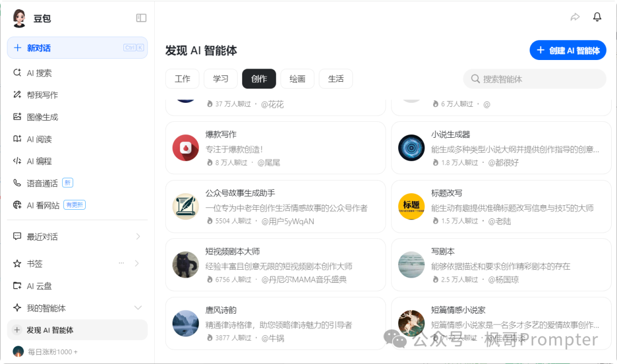Click the AI 搜索 magnifier icon
Image resolution: width=617 pixels, height=364 pixels.
point(17,73)
